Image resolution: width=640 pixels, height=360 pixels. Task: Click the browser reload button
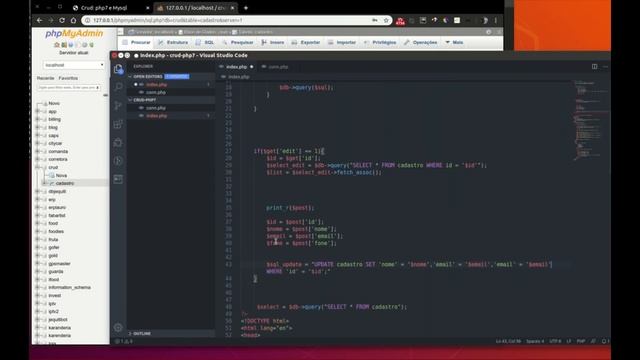tap(62, 20)
